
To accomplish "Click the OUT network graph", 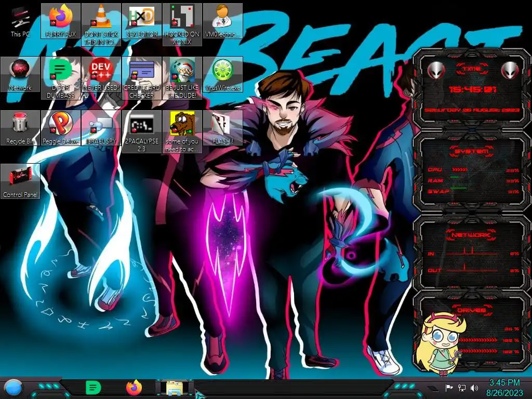I will click(x=472, y=268).
